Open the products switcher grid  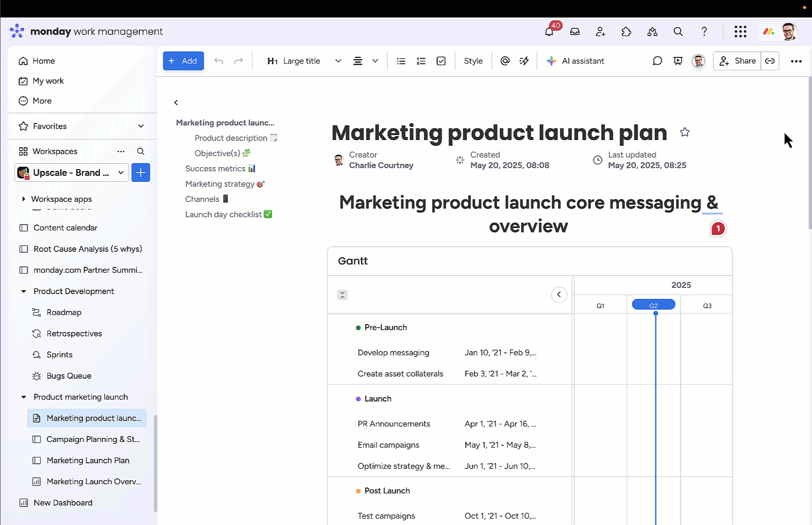coord(740,32)
